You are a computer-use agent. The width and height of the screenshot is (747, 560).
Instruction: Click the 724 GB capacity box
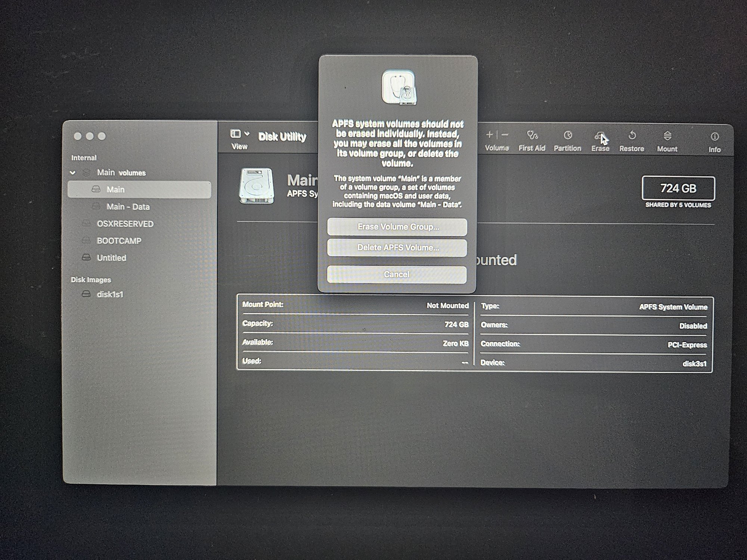(678, 189)
